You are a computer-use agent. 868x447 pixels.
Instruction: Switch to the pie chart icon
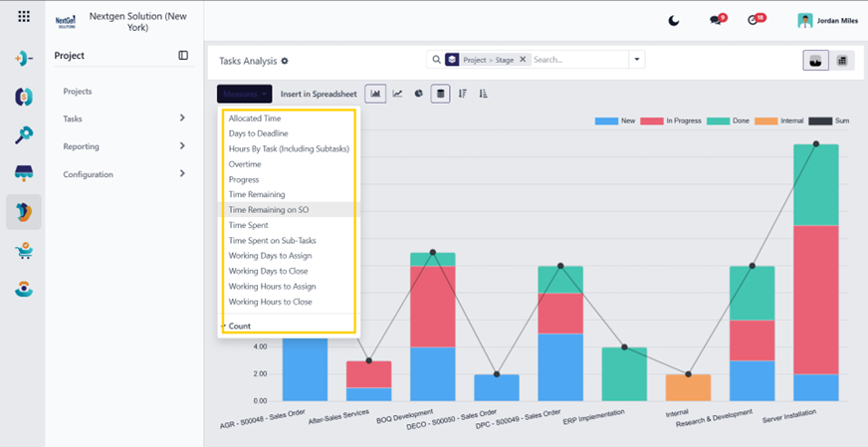(x=419, y=94)
